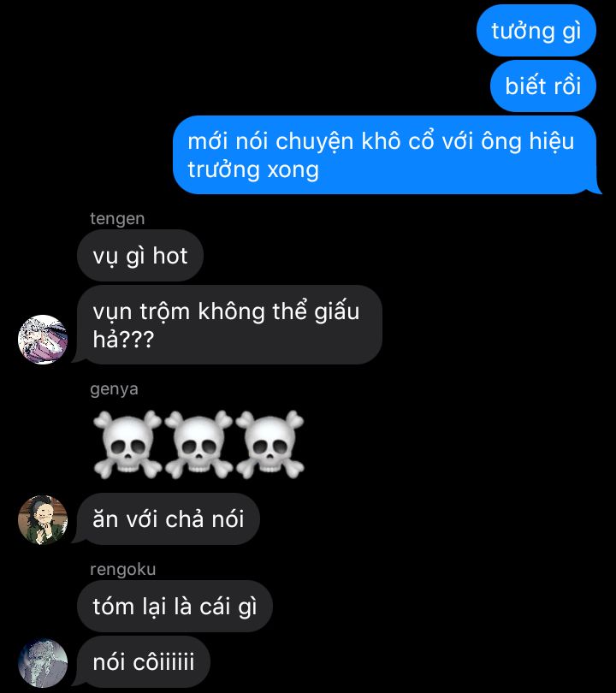Image resolution: width=616 pixels, height=693 pixels.
Task: Tap the "tưởng gì" blue message bubble
Action: 536,31
